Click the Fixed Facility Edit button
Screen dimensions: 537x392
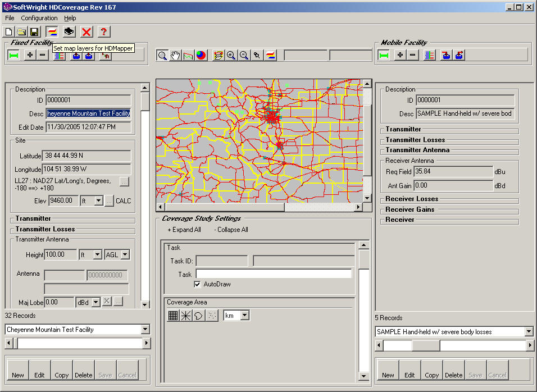point(40,370)
